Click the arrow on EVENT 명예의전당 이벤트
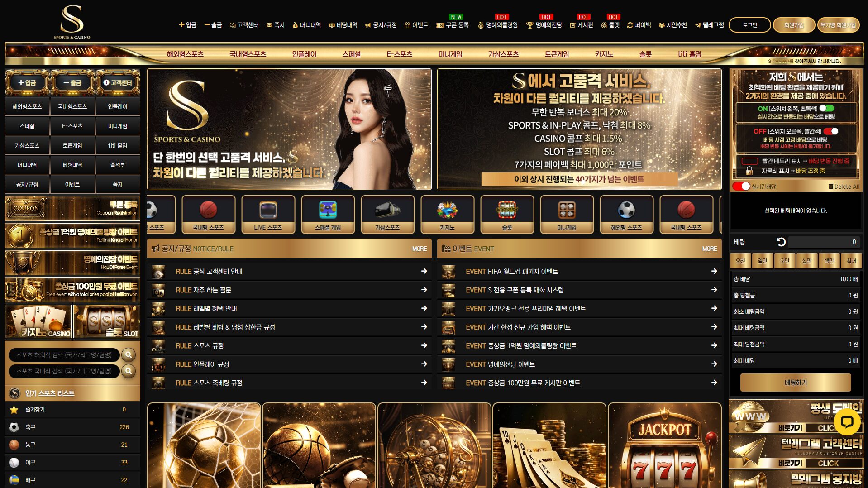This screenshot has width=868, height=488. [714, 364]
